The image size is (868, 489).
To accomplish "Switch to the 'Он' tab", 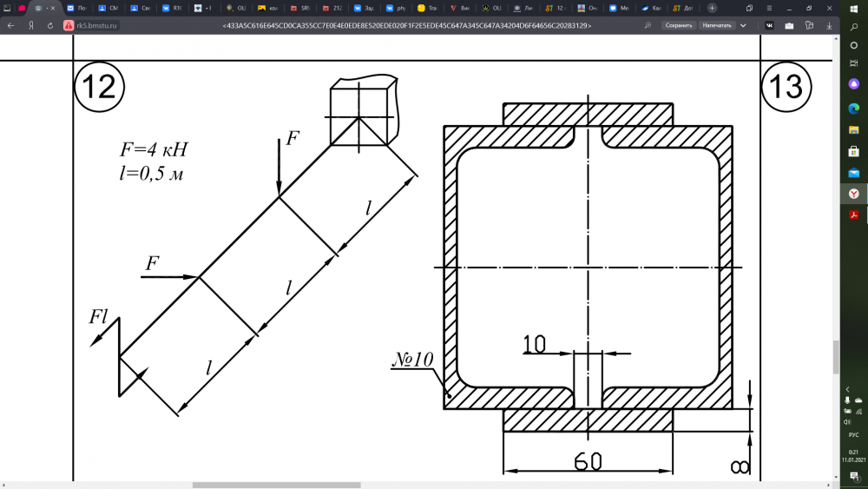I will [588, 9].
